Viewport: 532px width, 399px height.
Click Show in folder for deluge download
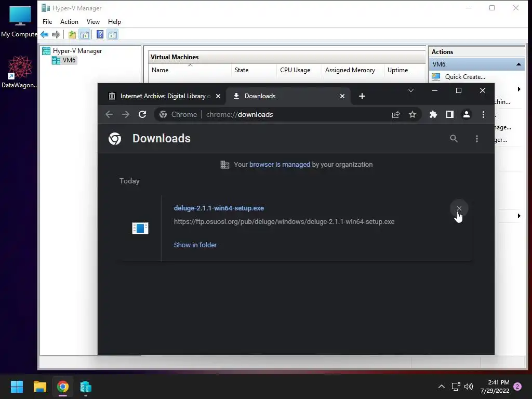click(x=195, y=245)
